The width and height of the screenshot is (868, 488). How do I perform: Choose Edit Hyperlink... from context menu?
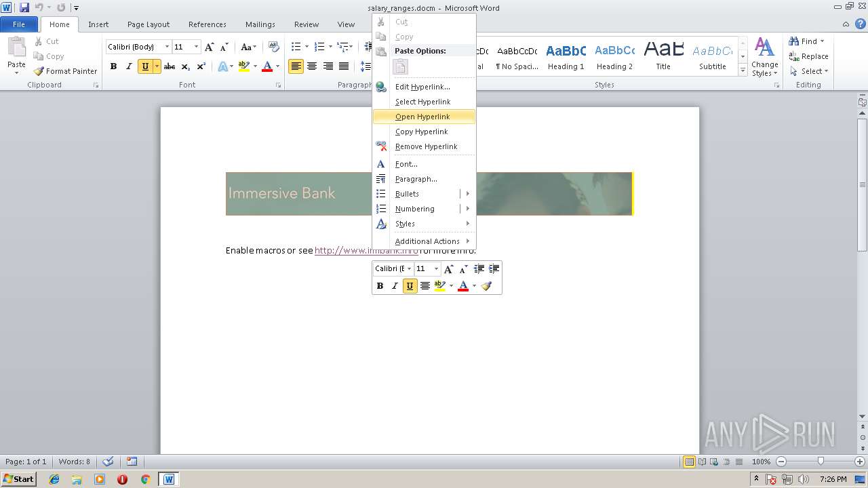point(424,87)
